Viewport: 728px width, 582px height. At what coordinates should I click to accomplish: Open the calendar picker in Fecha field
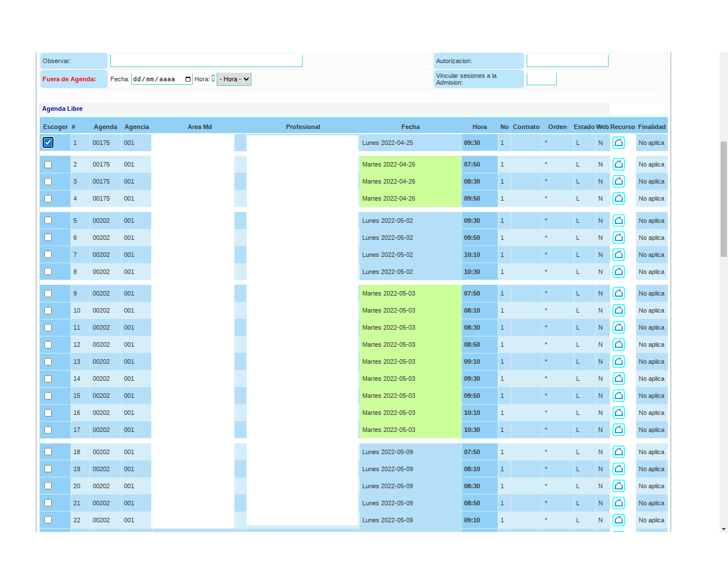pyautogui.click(x=188, y=79)
